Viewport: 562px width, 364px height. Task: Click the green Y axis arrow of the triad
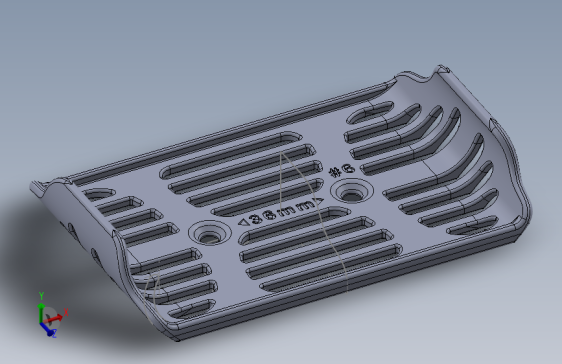pos(41,313)
